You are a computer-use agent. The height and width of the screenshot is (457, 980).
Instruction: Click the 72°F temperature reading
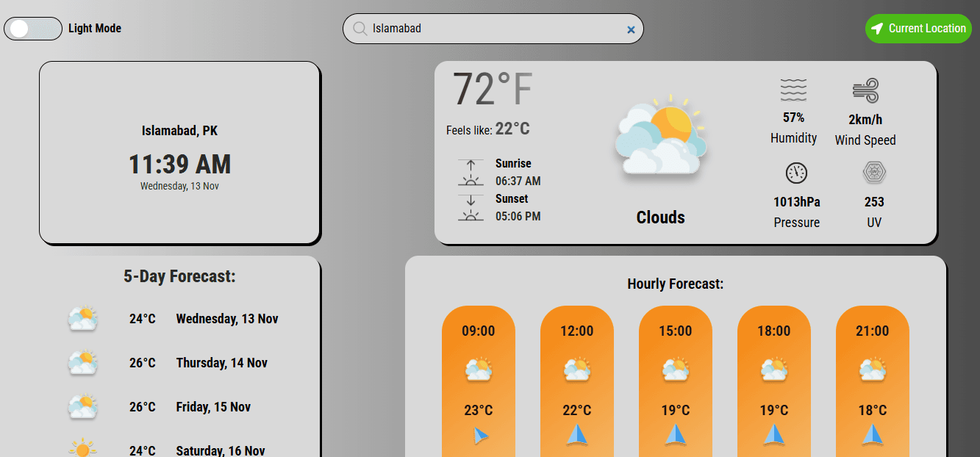click(492, 90)
